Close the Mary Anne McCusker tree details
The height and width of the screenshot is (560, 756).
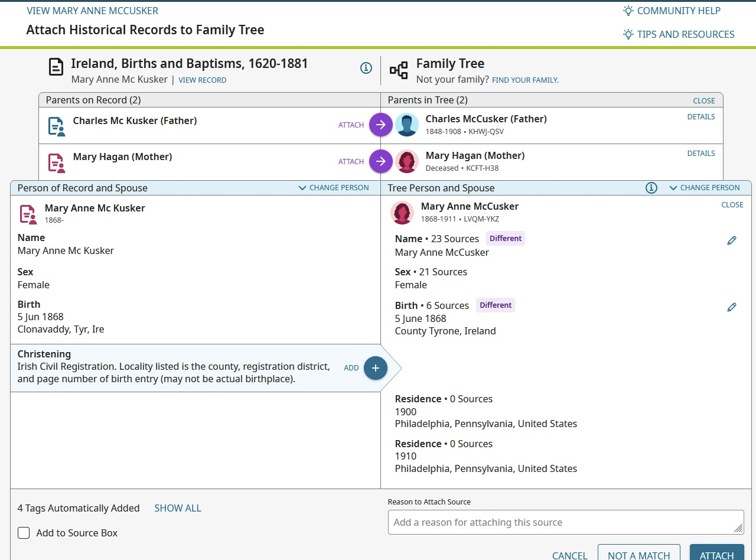(732, 205)
